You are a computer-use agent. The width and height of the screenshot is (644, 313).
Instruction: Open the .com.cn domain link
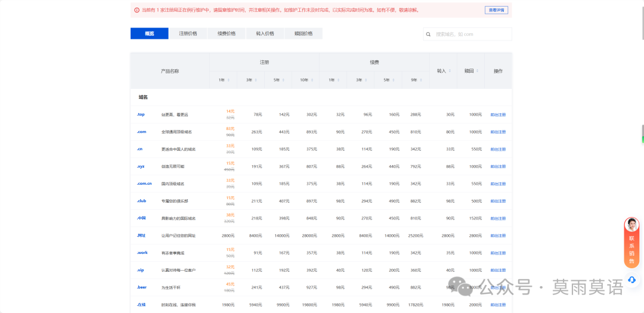144,184
